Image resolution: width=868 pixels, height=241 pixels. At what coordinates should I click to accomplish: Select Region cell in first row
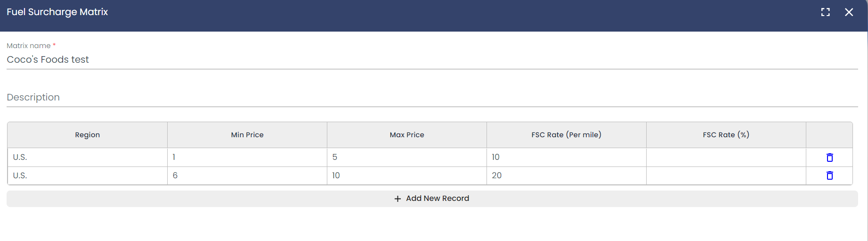click(87, 158)
